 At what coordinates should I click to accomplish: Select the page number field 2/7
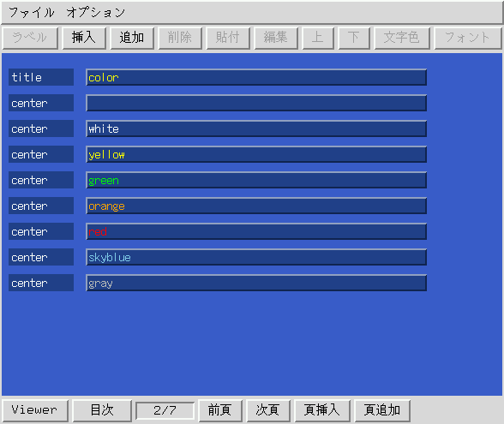click(x=165, y=410)
